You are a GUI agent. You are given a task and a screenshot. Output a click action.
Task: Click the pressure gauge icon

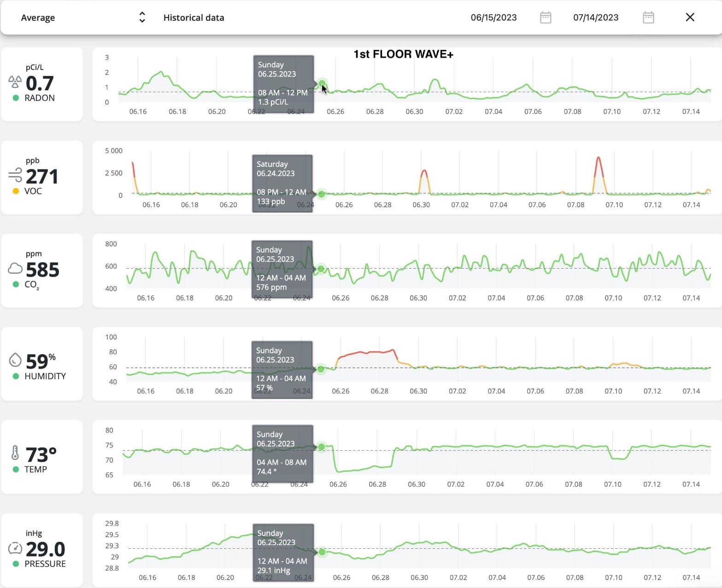(15, 548)
